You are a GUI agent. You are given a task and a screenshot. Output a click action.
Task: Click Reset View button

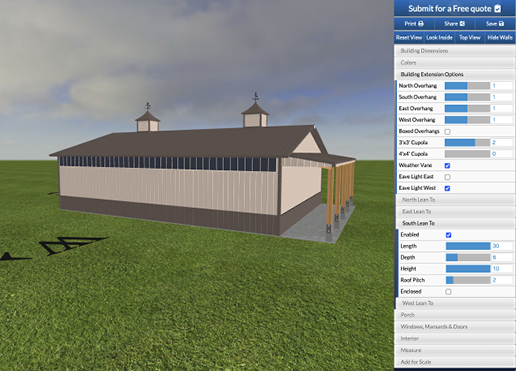pos(409,38)
